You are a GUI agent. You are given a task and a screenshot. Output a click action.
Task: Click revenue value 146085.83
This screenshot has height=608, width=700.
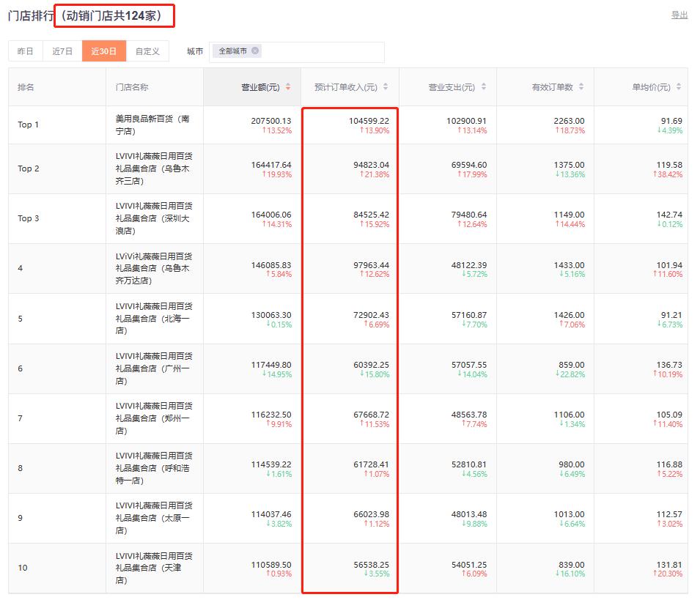click(x=271, y=265)
